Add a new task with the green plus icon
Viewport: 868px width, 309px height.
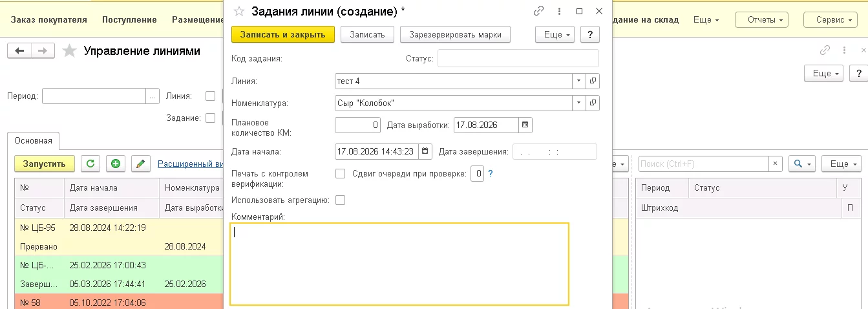coord(116,164)
